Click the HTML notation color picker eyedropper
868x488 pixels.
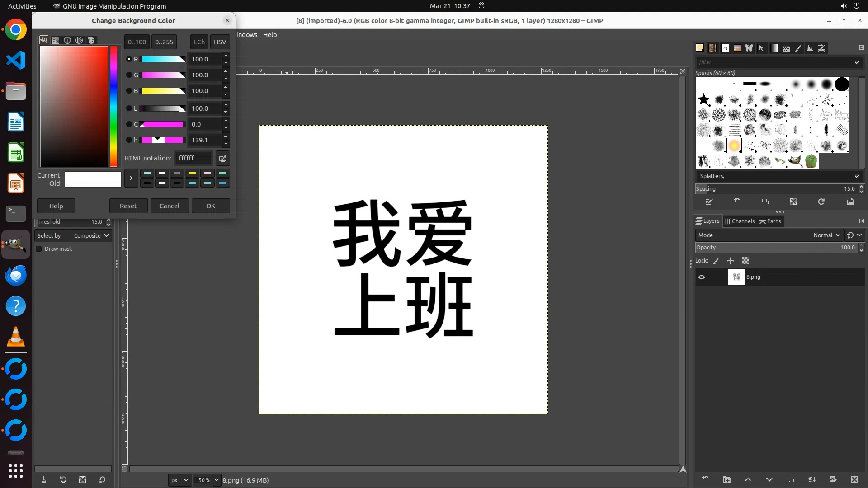click(222, 158)
